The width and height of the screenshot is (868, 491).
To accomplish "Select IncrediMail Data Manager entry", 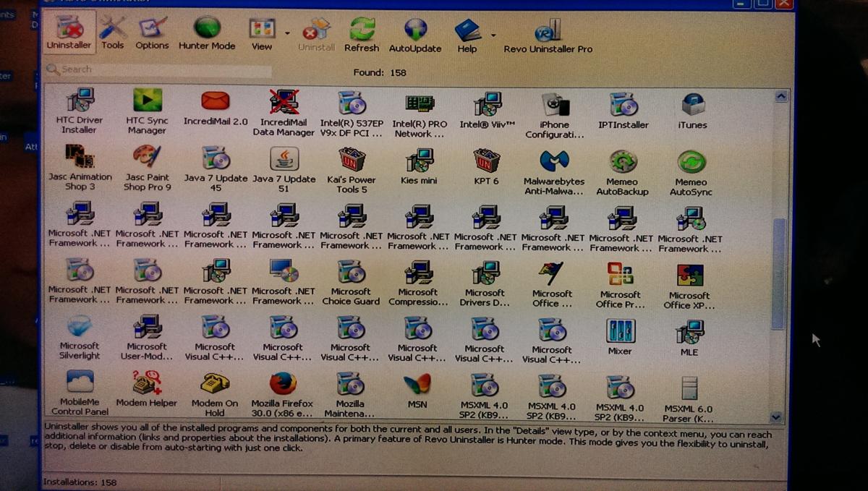I will pyautogui.click(x=284, y=113).
